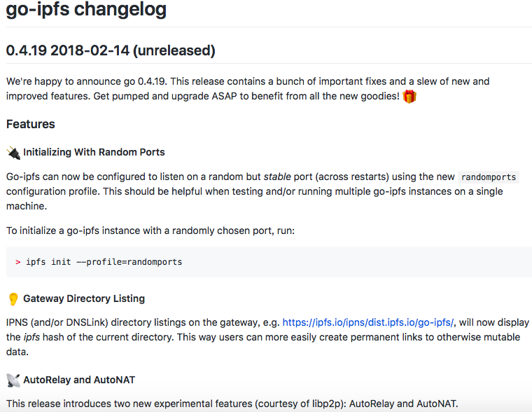Click the 'go-ipfs changelog' main heading

86,9
